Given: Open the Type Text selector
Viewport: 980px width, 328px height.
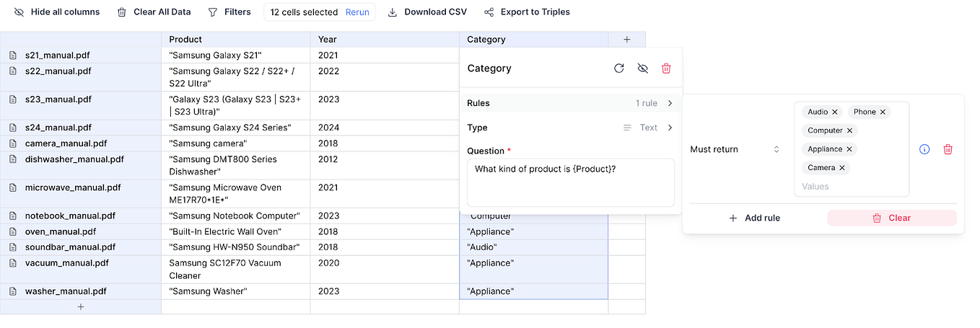Looking at the screenshot, I should [x=648, y=128].
